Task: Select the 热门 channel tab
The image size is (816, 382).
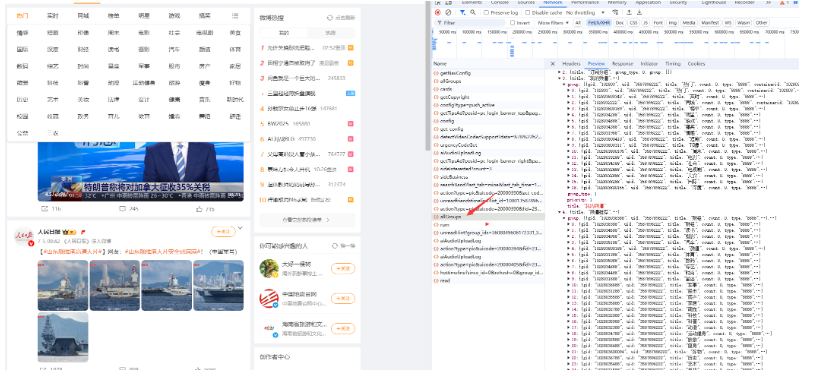Action: [22, 16]
